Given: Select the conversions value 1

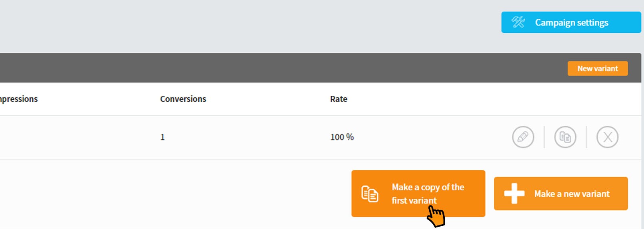Looking at the screenshot, I should pyautogui.click(x=162, y=137).
